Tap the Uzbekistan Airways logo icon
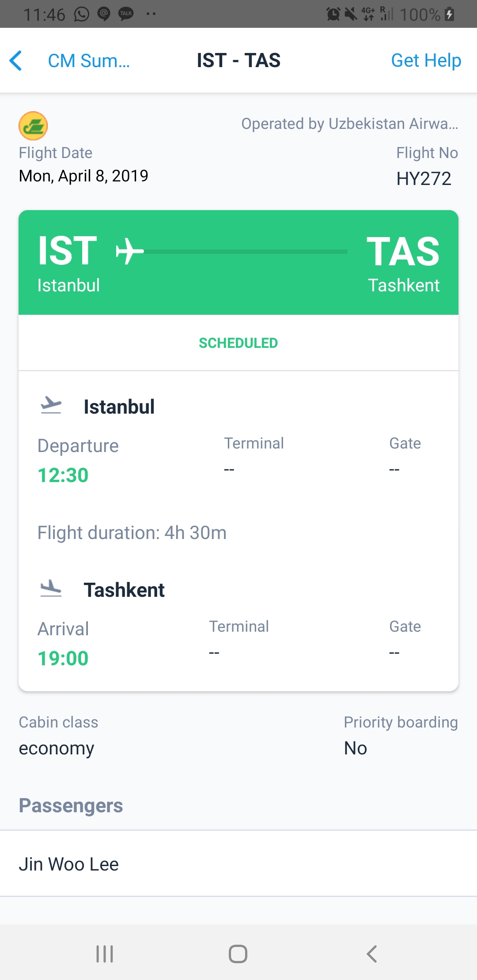This screenshot has height=980, width=477. [x=33, y=126]
